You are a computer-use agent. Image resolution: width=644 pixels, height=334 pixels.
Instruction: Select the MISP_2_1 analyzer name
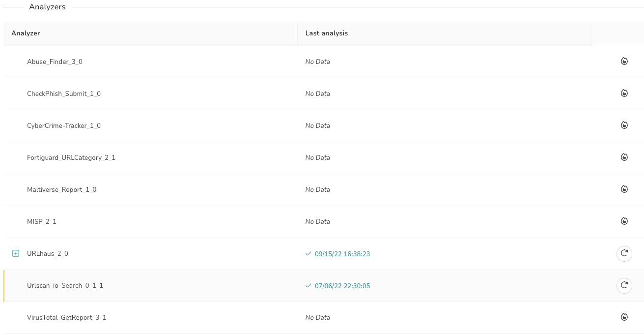point(42,221)
